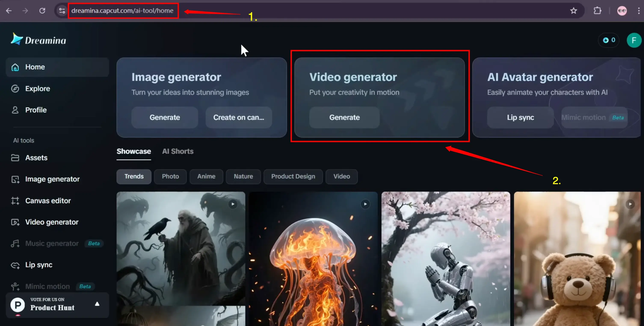Open the green F account avatar
The width and height of the screenshot is (644, 326).
click(634, 40)
